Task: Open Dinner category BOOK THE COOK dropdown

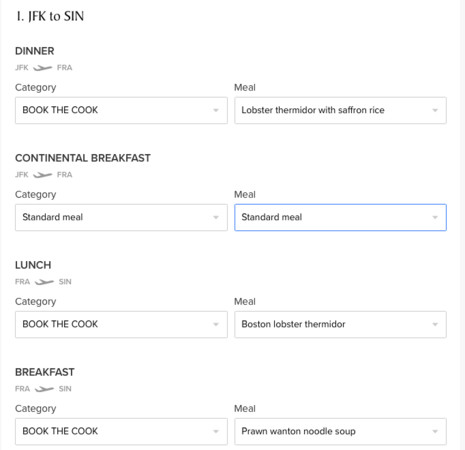Action: tap(121, 110)
